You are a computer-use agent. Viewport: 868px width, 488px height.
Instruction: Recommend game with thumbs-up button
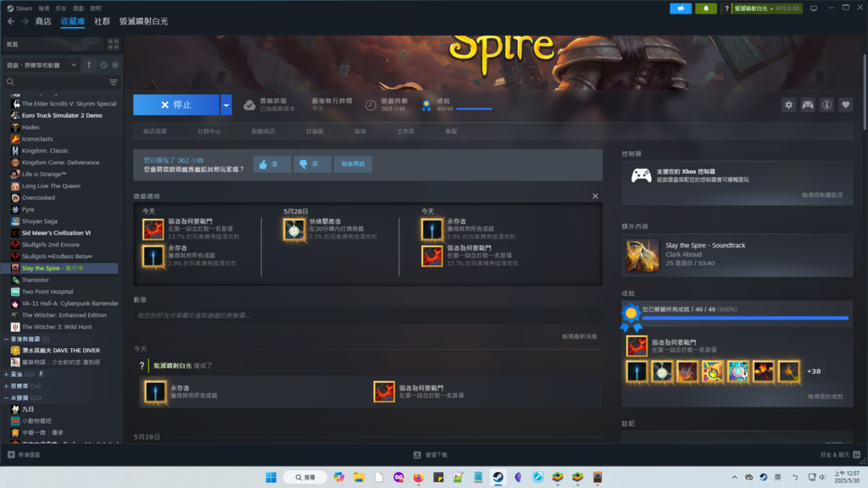coord(272,164)
